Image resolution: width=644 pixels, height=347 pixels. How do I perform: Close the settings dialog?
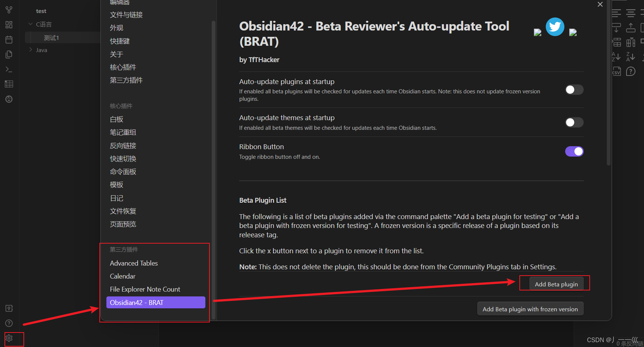coord(600,4)
